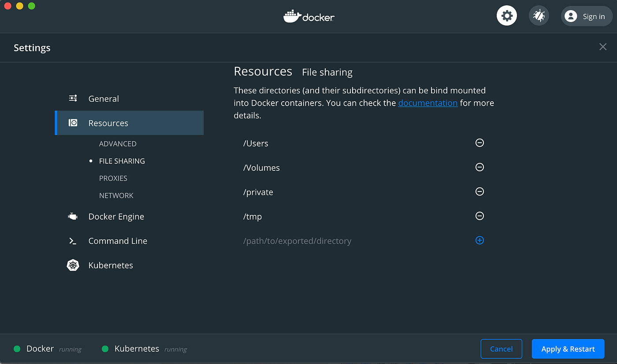Click the Kubernetes wheel icon

[73, 265]
